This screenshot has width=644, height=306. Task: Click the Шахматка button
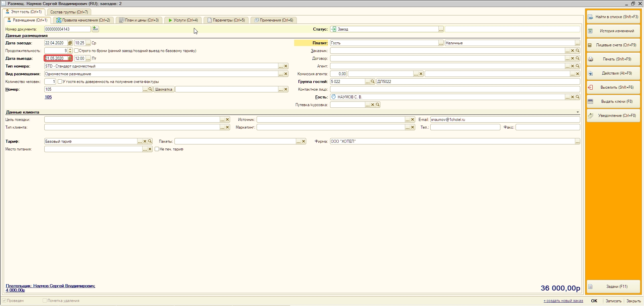164,89
